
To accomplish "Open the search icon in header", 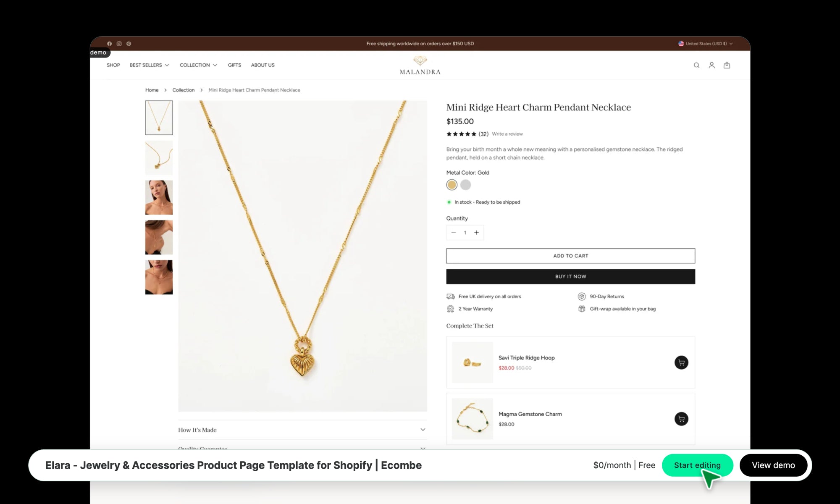I will (x=696, y=65).
